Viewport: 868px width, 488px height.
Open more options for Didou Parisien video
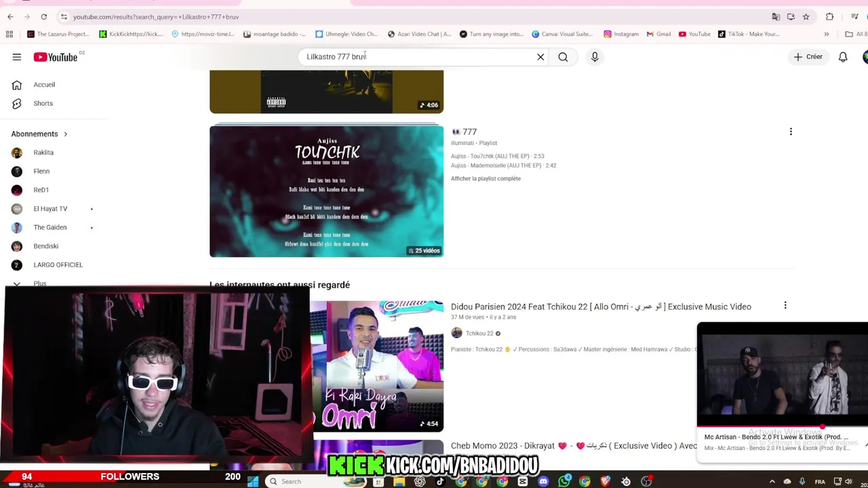[x=785, y=306]
